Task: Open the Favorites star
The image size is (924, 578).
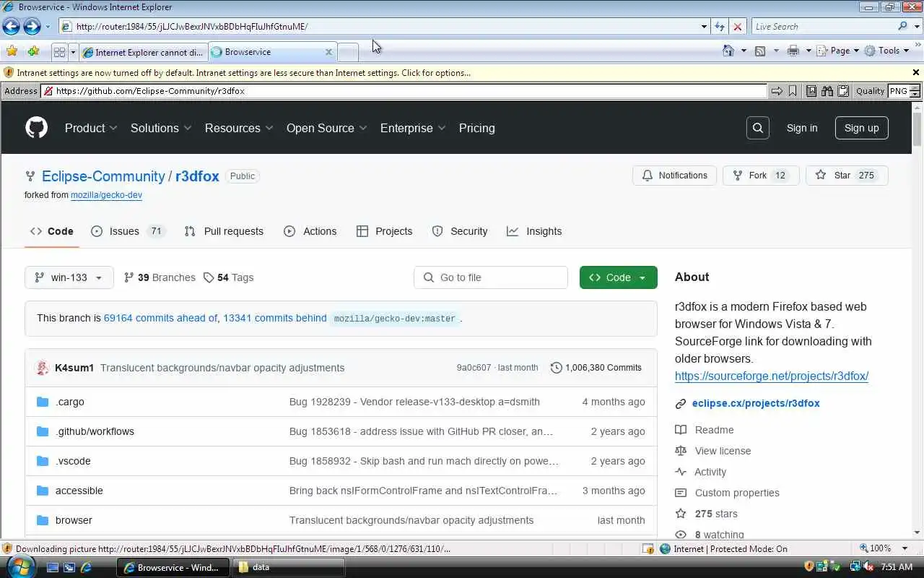Action: (12, 51)
